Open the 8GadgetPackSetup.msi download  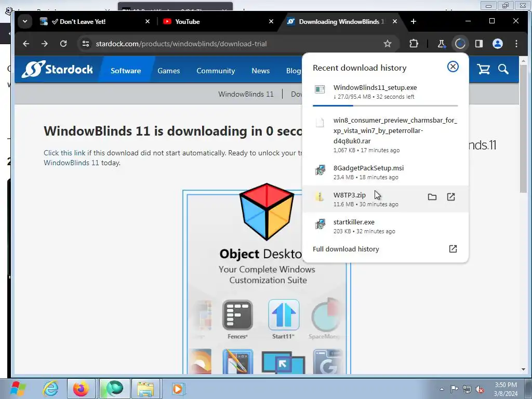385,172
